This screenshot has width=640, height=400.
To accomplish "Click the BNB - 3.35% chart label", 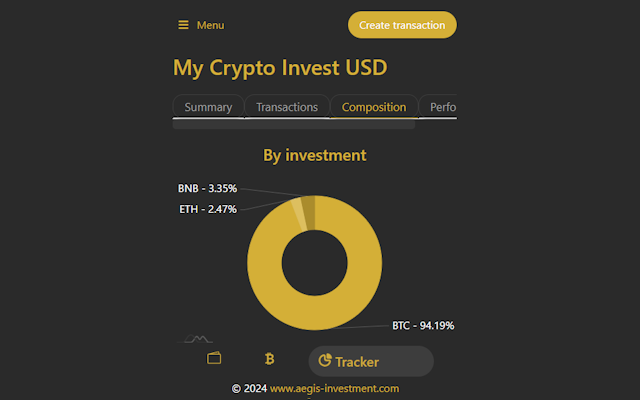I will 207,188.
